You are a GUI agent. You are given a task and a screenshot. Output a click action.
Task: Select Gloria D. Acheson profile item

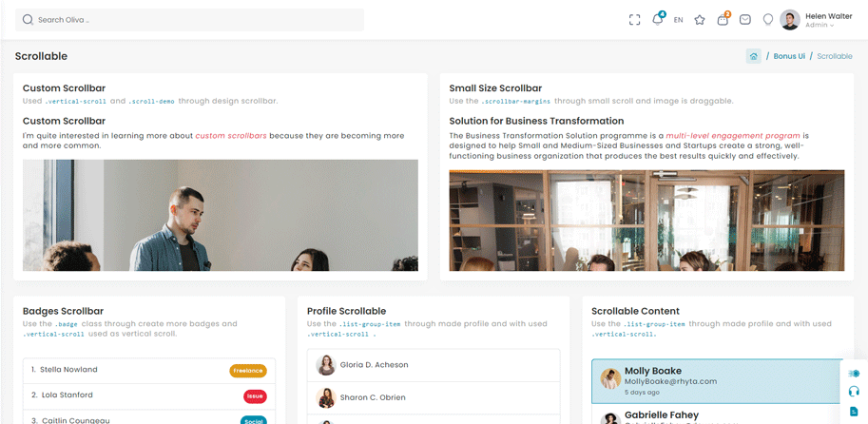click(x=434, y=365)
